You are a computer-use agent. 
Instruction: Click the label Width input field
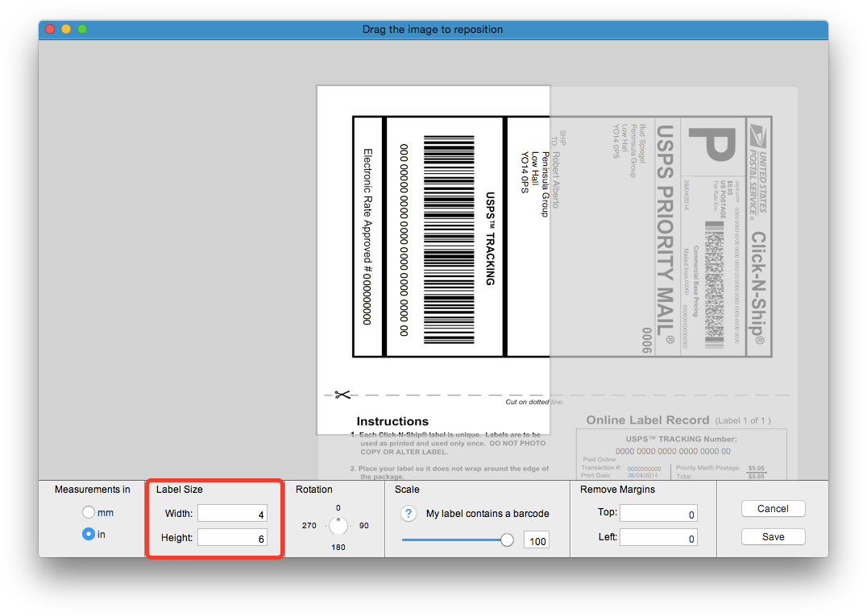click(232, 513)
